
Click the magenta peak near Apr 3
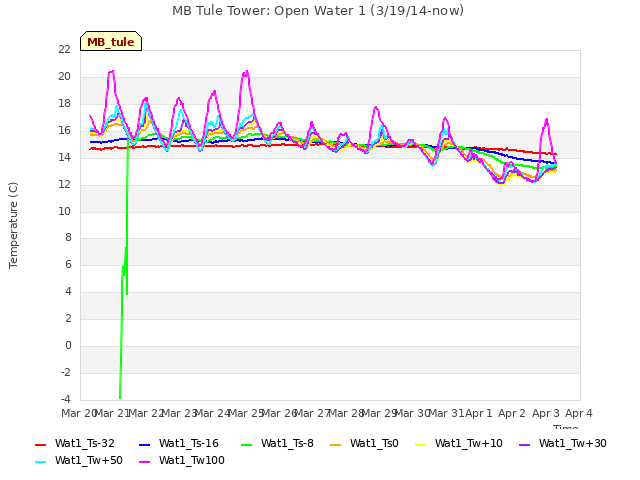click(546, 120)
